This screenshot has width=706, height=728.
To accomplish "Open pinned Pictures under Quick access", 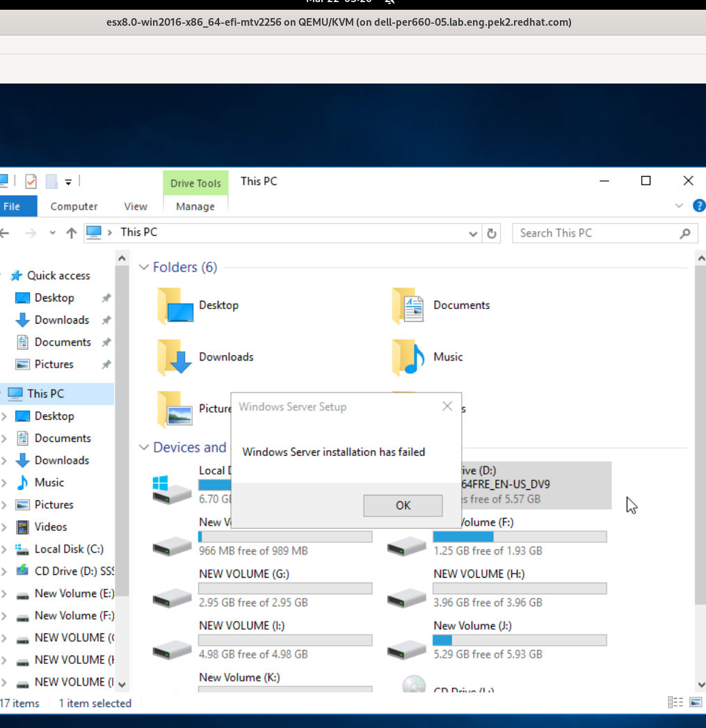I will click(54, 365).
